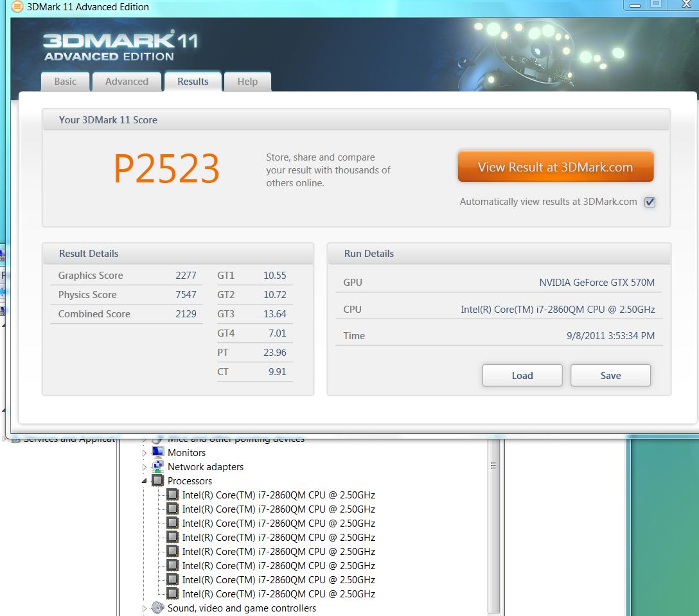This screenshot has width=699, height=616.
Task: Minimize the 3DMark 11 window
Action: 635,5
